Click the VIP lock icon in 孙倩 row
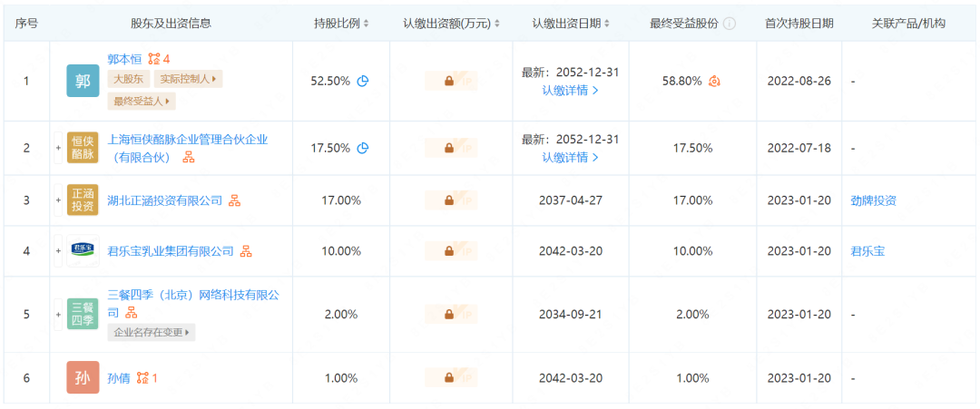 [x=451, y=378]
